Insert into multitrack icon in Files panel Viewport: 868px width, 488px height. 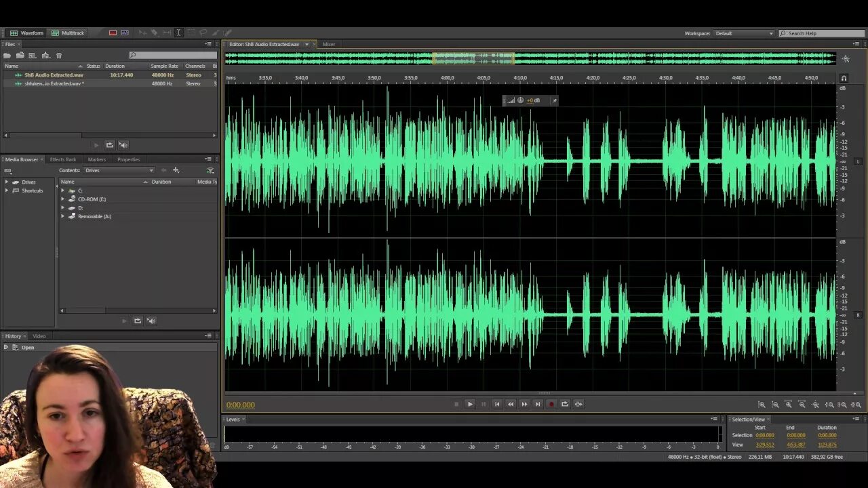point(45,56)
